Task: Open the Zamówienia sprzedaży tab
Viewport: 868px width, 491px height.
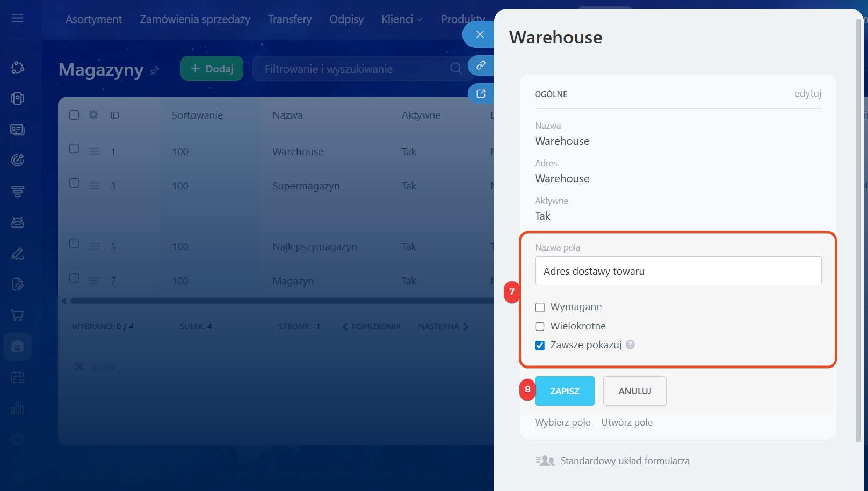Action: [195, 19]
